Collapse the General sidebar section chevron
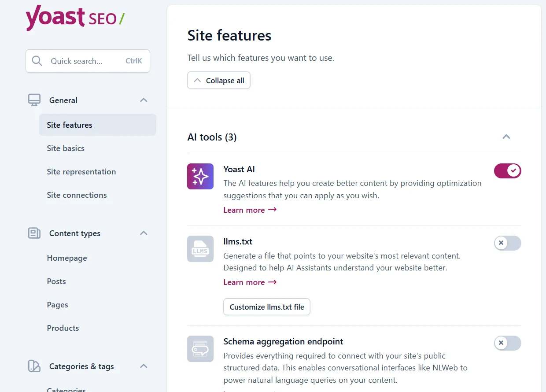This screenshot has height=392, width=546. click(x=144, y=100)
